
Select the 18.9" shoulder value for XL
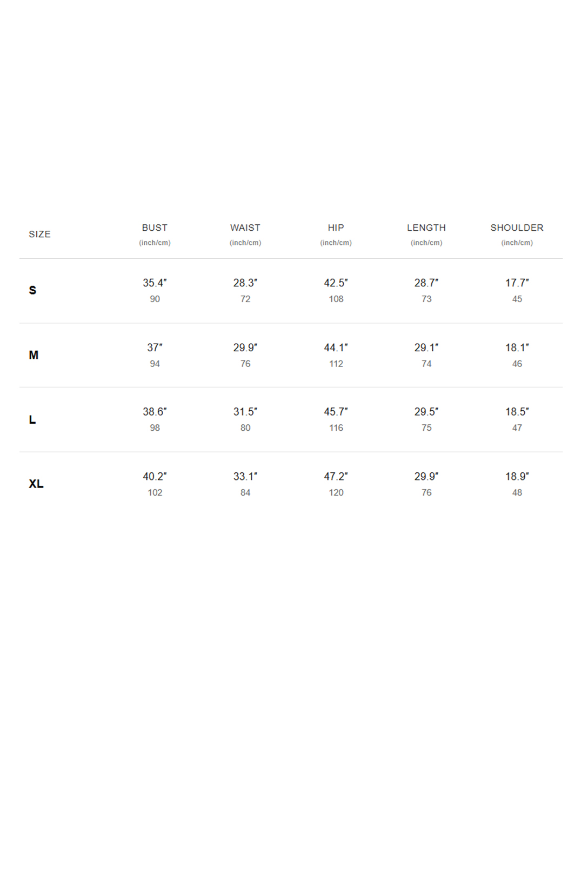(517, 476)
